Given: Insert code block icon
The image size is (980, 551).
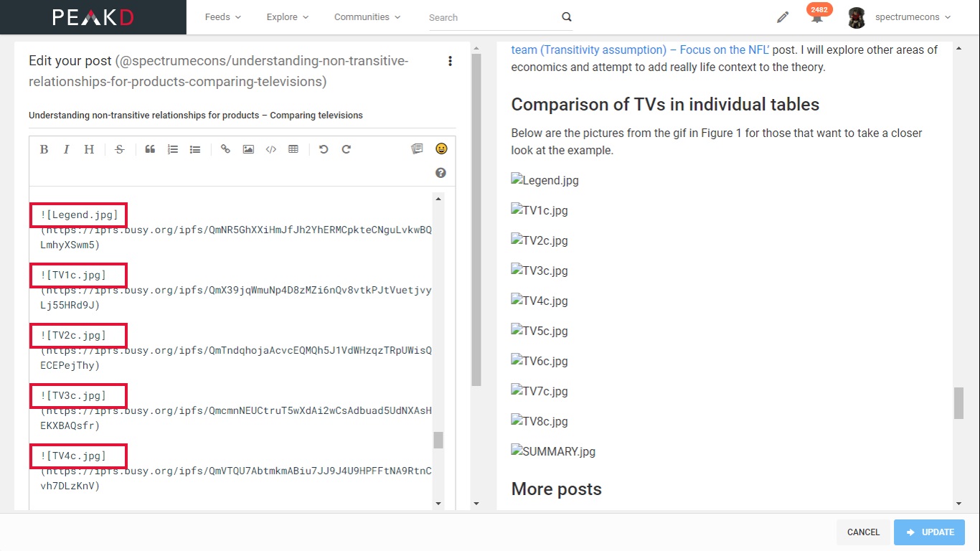Looking at the screenshot, I should click(270, 149).
